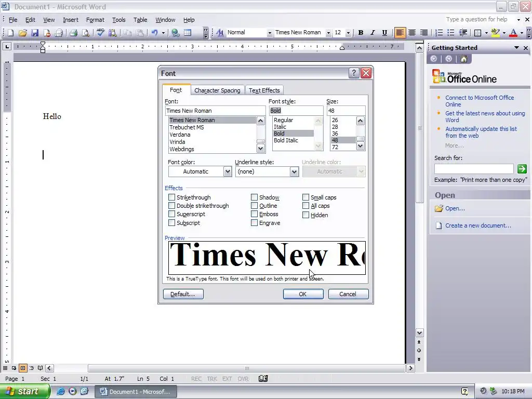532x399 pixels.
Task: Tick the Small caps checkbox
Action: point(305,197)
